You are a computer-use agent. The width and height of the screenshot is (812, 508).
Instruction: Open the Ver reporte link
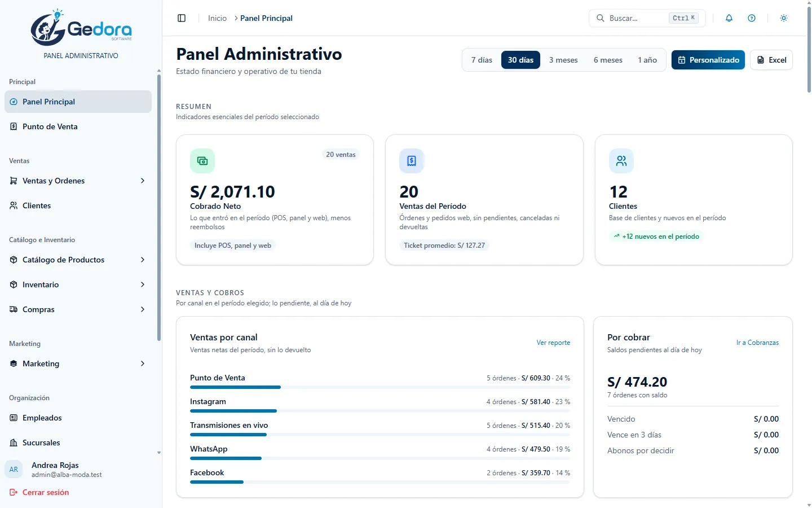(x=553, y=343)
